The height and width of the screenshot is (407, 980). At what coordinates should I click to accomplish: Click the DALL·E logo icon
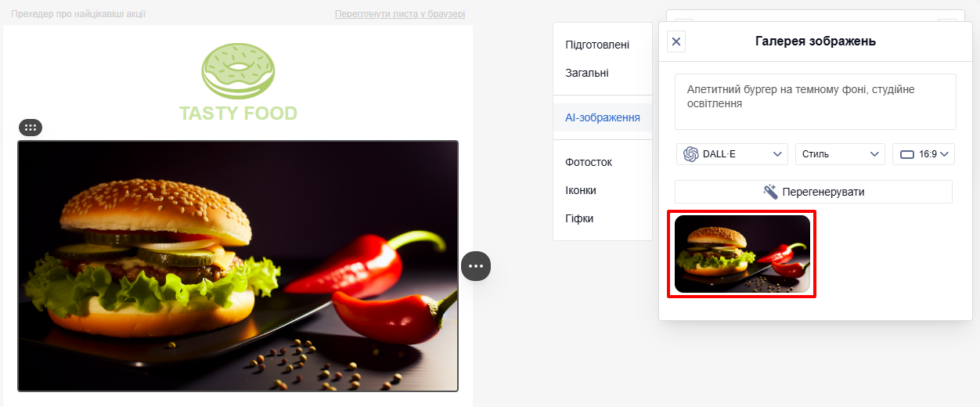tap(691, 154)
